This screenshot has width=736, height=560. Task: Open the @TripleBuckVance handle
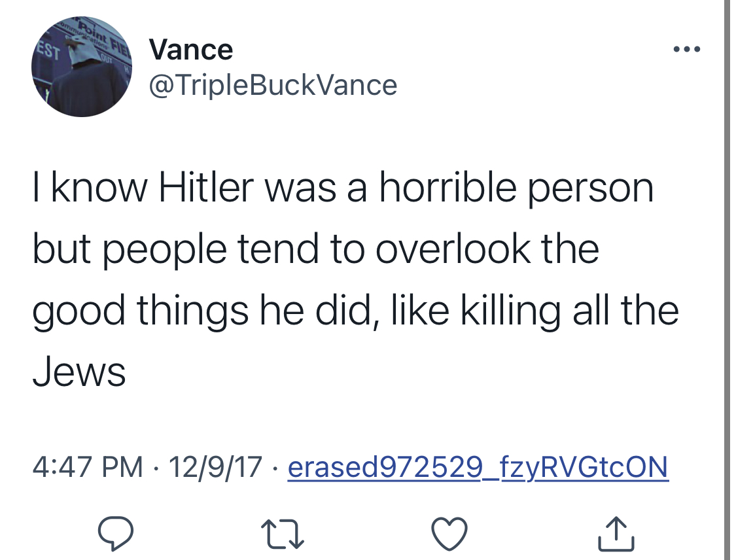click(273, 85)
